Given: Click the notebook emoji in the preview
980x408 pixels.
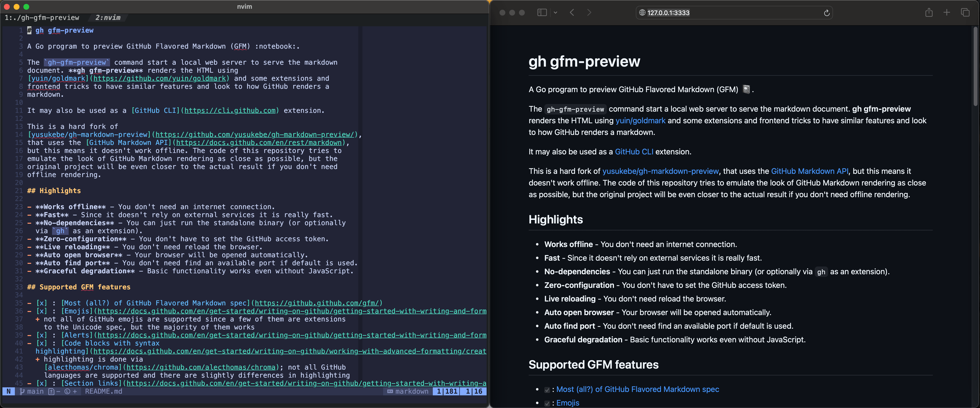Looking at the screenshot, I should coord(746,89).
